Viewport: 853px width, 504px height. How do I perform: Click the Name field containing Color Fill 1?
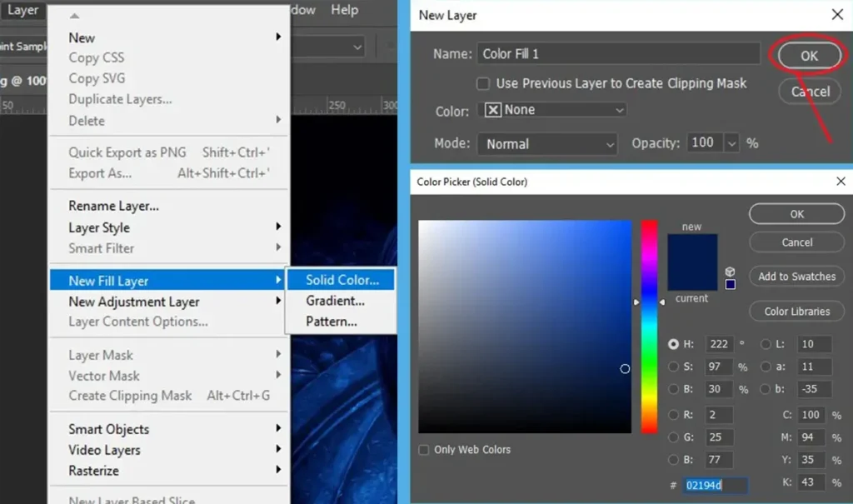619,54
